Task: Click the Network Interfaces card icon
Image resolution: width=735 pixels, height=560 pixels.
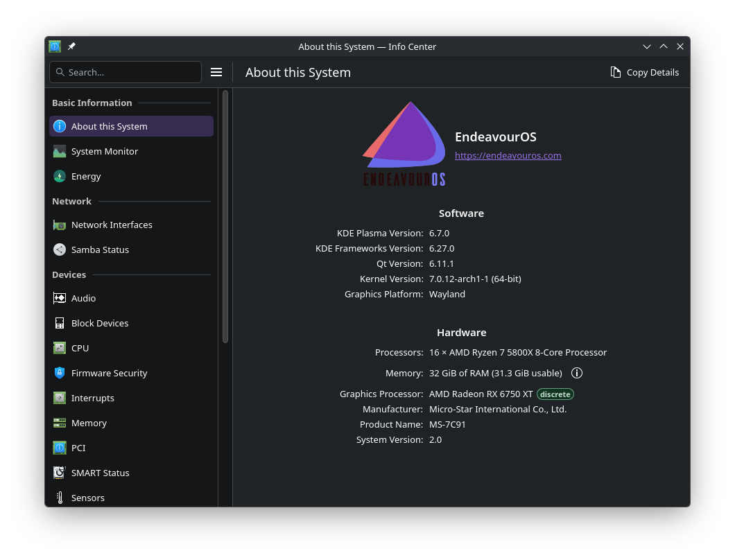Action: click(60, 225)
